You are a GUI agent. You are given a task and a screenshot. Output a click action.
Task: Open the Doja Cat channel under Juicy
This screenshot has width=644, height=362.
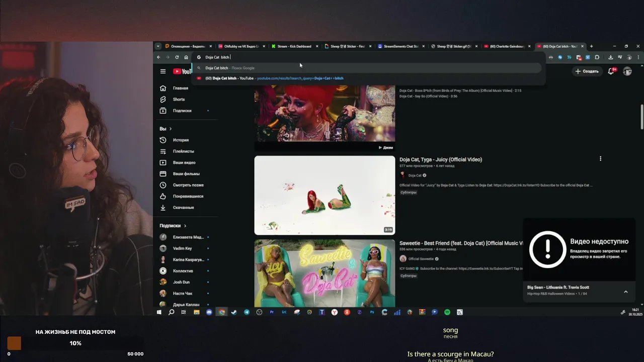point(415,175)
